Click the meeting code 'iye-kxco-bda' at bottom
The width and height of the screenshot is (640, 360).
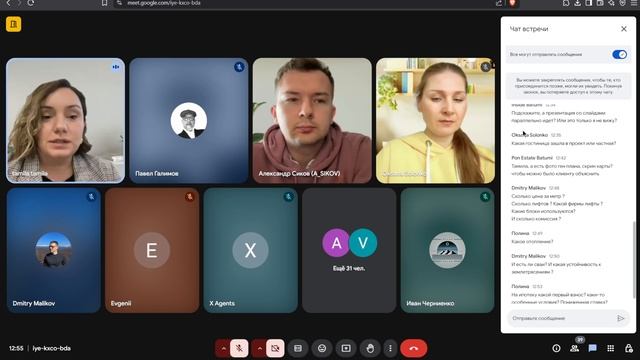51,348
